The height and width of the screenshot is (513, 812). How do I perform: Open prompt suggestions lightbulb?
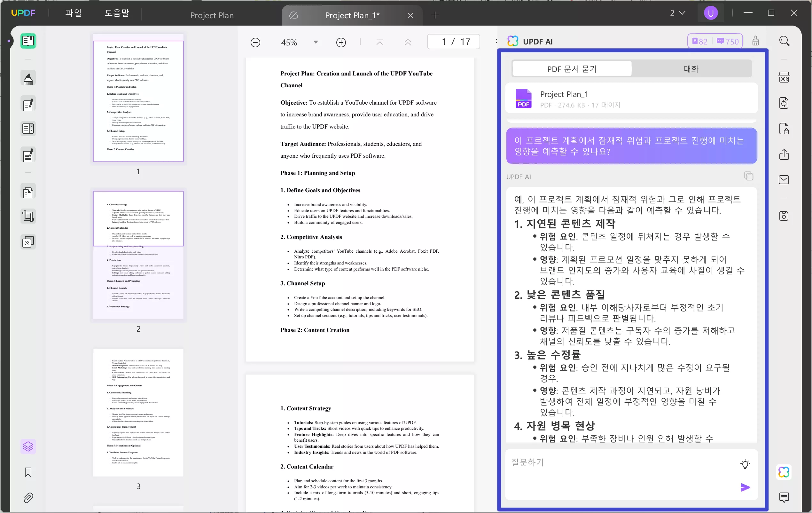pyautogui.click(x=745, y=464)
